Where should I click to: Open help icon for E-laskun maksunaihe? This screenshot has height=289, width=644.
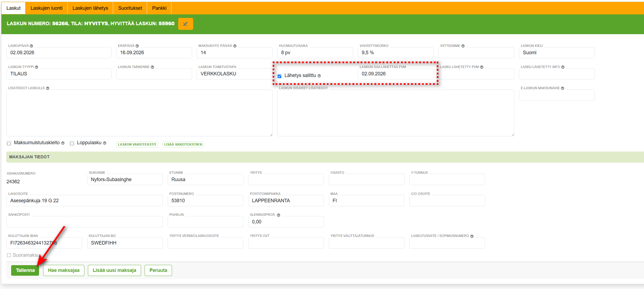point(563,88)
